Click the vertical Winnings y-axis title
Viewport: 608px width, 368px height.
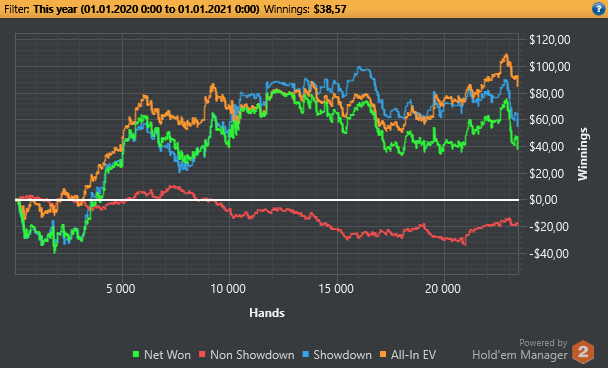point(583,154)
